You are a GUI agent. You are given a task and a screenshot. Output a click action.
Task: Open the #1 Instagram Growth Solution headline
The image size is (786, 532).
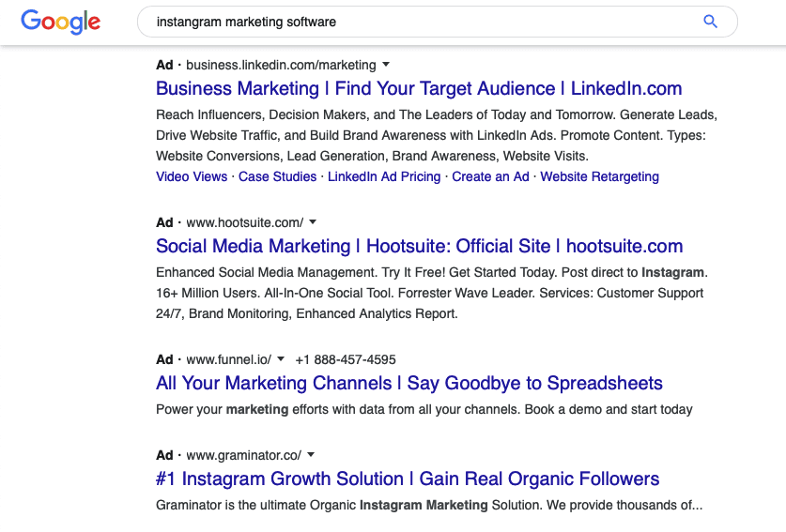[408, 479]
